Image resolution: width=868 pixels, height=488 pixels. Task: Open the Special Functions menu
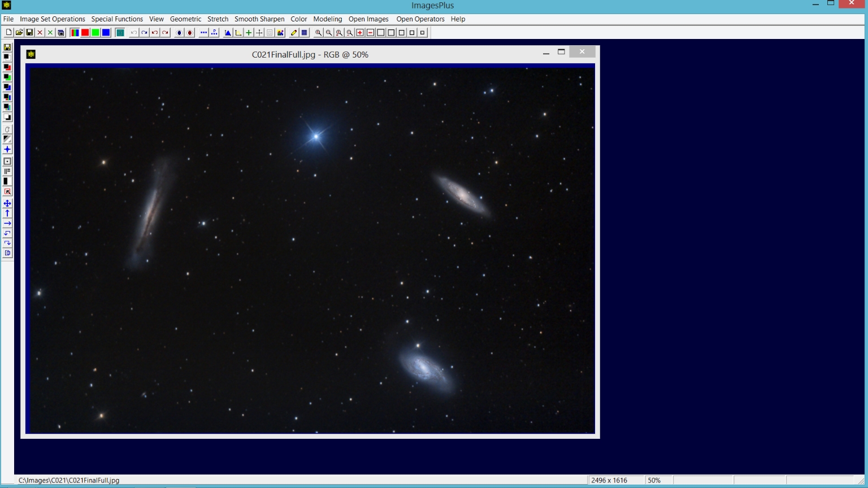(x=117, y=19)
